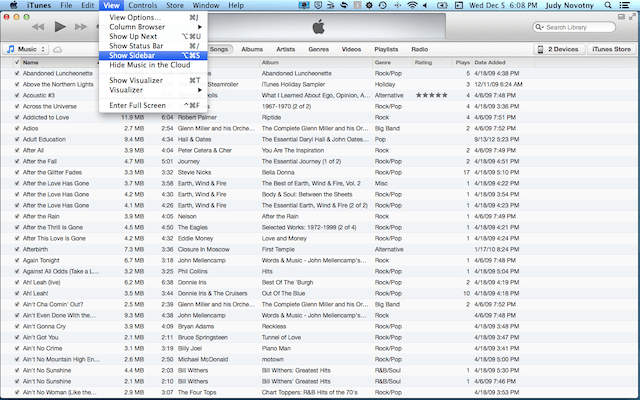This screenshot has width=640, height=400.
Task: Open the volume control in the menu bar
Action: pos(425,5)
